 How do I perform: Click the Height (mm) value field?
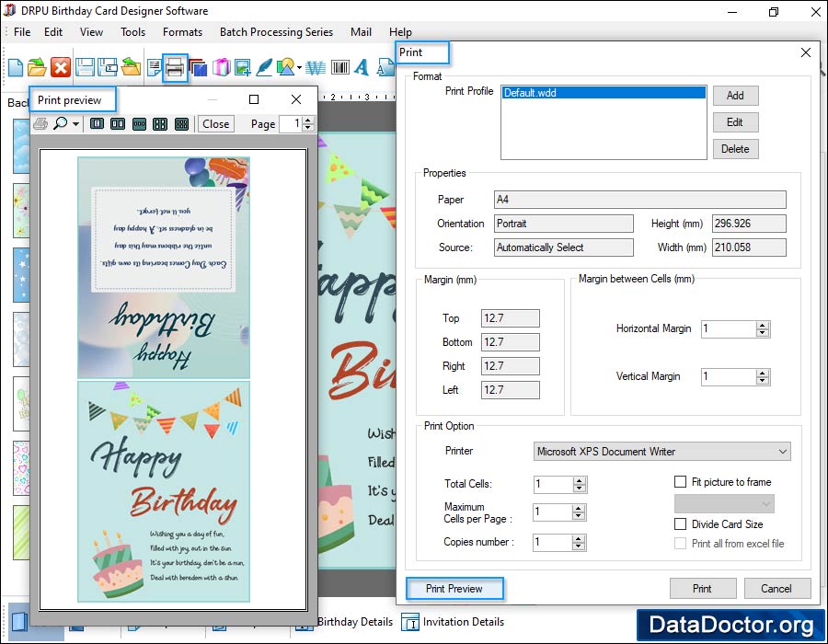point(749,224)
